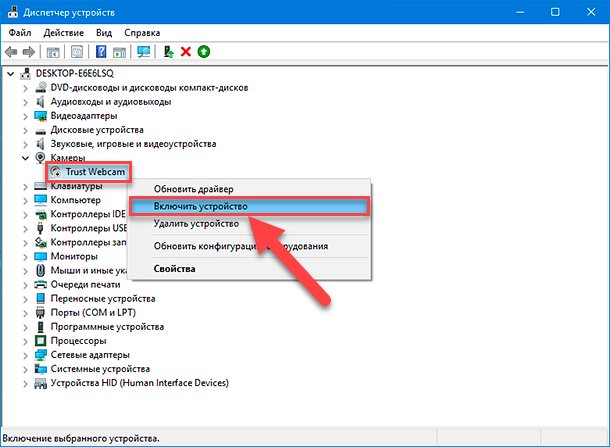Click the Device Manager title bar icon
Viewport: 610px width, 447px height.
[x=13, y=12]
